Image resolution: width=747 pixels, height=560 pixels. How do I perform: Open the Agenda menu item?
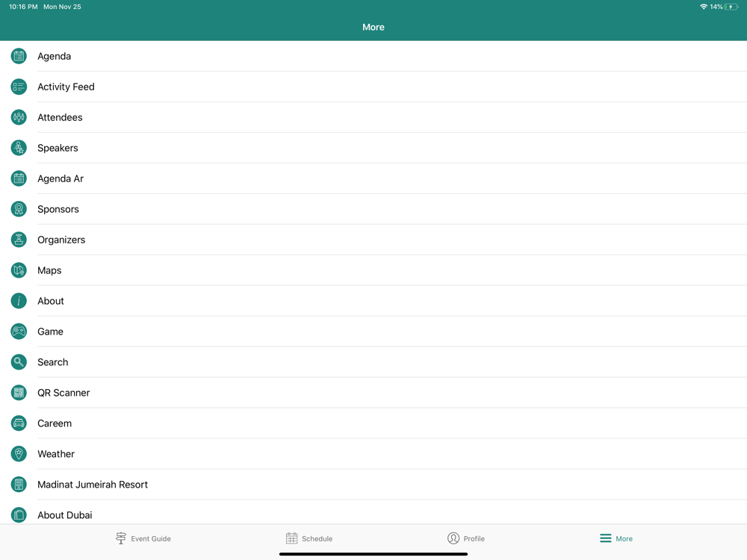click(x=373, y=56)
